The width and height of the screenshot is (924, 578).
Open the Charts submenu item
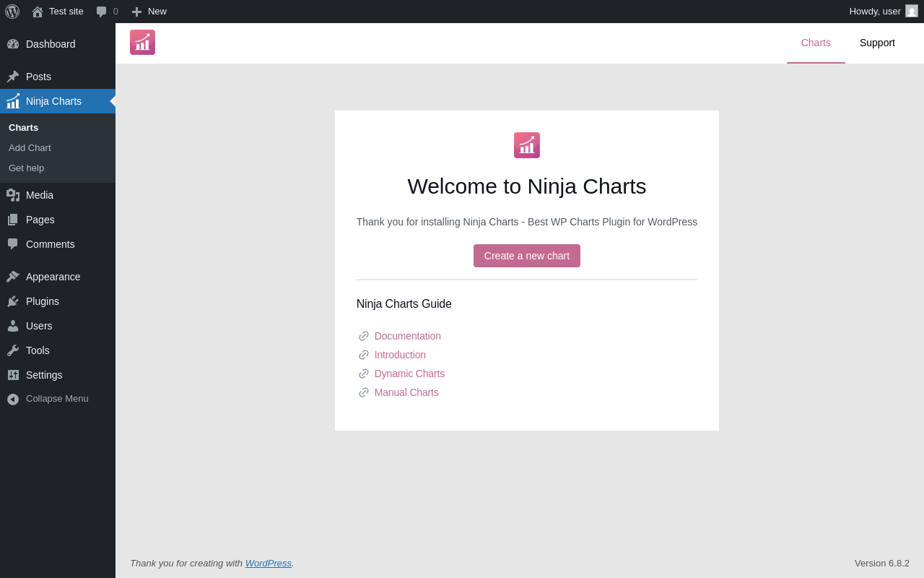58,128
